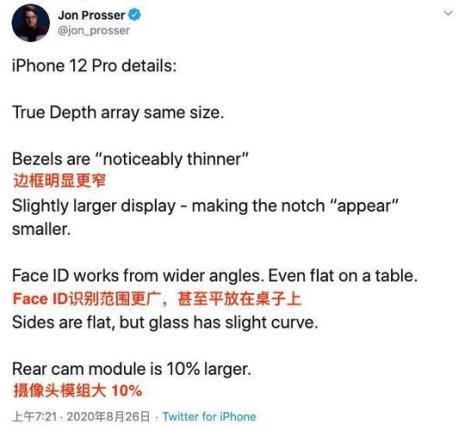Click the 'Bezels are noticeably thinner' line
Viewport: 465px width, 430px height.
click(x=131, y=159)
